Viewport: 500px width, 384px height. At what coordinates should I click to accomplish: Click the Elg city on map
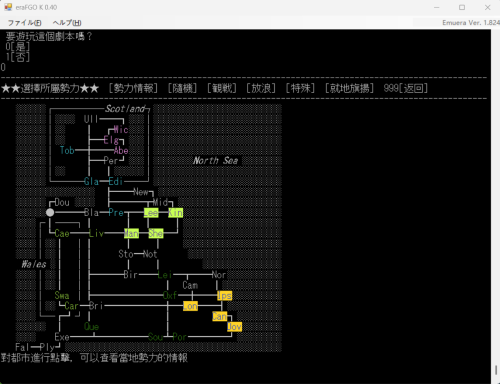pos(111,140)
